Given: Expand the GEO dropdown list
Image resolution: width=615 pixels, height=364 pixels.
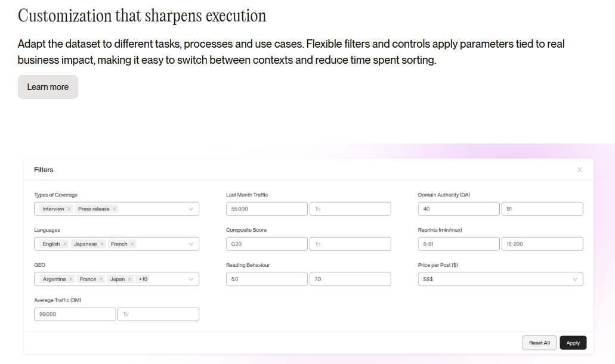Looking at the screenshot, I should (x=191, y=279).
